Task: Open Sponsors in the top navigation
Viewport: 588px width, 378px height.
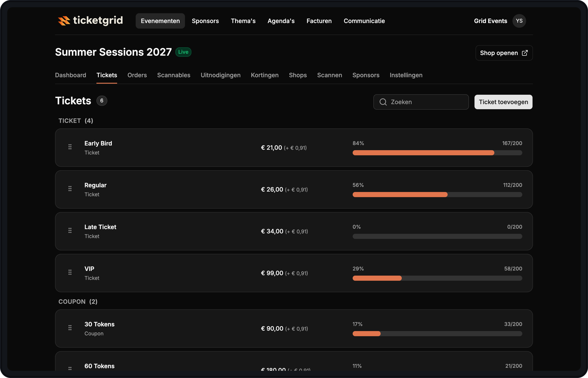Action: click(x=205, y=21)
